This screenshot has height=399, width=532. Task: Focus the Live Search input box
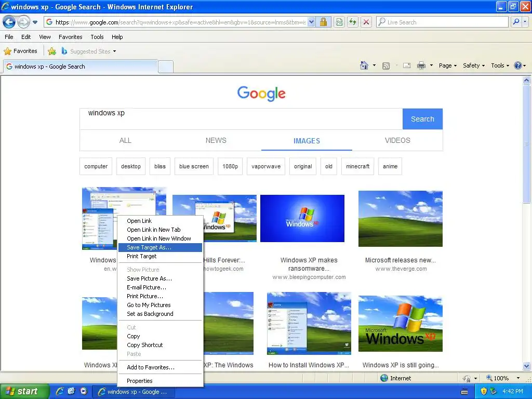(442, 22)
